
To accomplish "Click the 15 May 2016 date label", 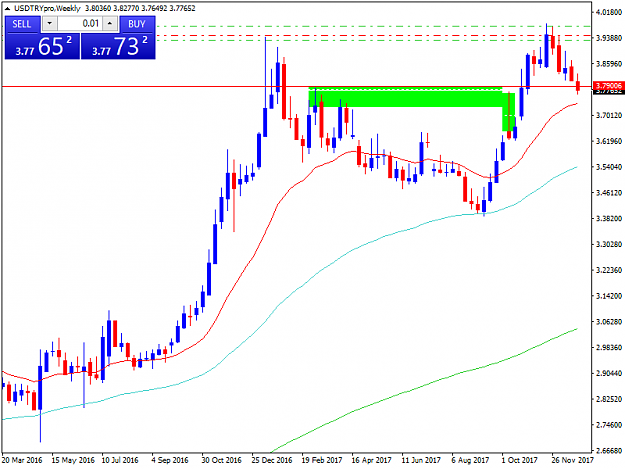I will click(73, 460).
